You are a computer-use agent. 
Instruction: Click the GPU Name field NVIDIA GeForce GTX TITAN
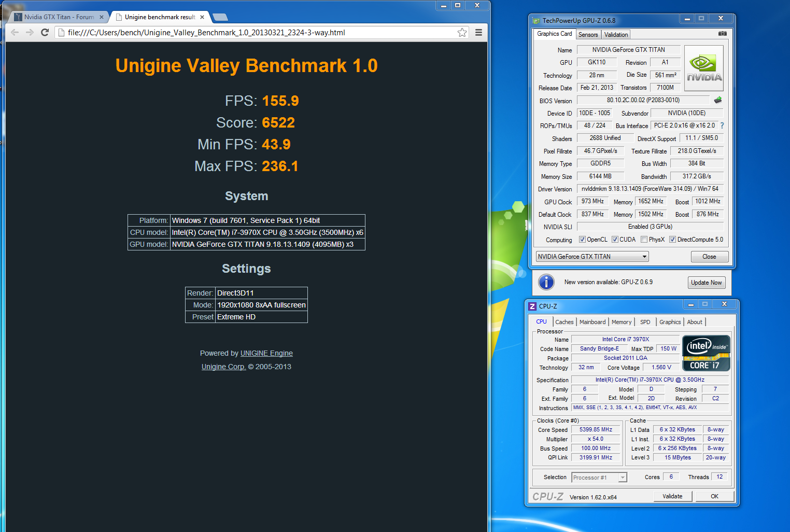point(628,50)
